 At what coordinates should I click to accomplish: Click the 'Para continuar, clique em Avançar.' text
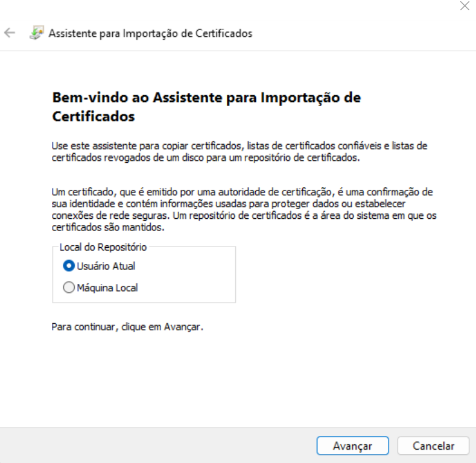(x=127, y=327)
